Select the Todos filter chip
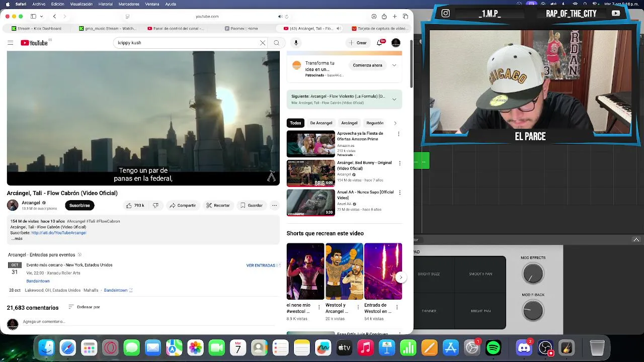The image size is (644, 362). click(295, 123)
